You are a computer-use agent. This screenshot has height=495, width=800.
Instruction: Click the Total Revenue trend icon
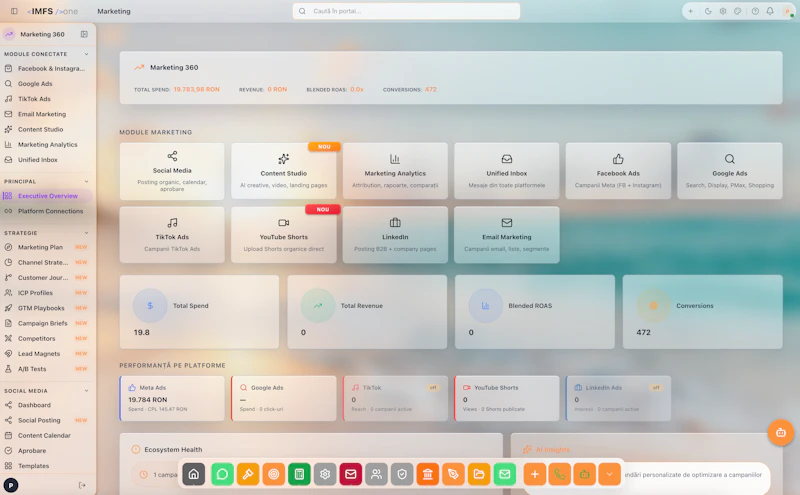[x=318, y=306]
